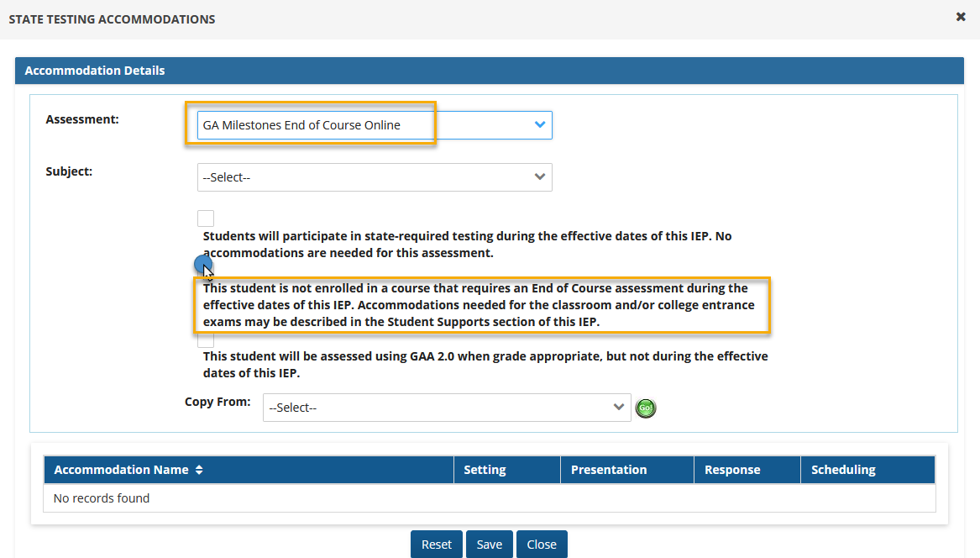The height and width of the screenshot is (558, 980).
Task: Click the green Go! icon
Action: tap(645, 408)
